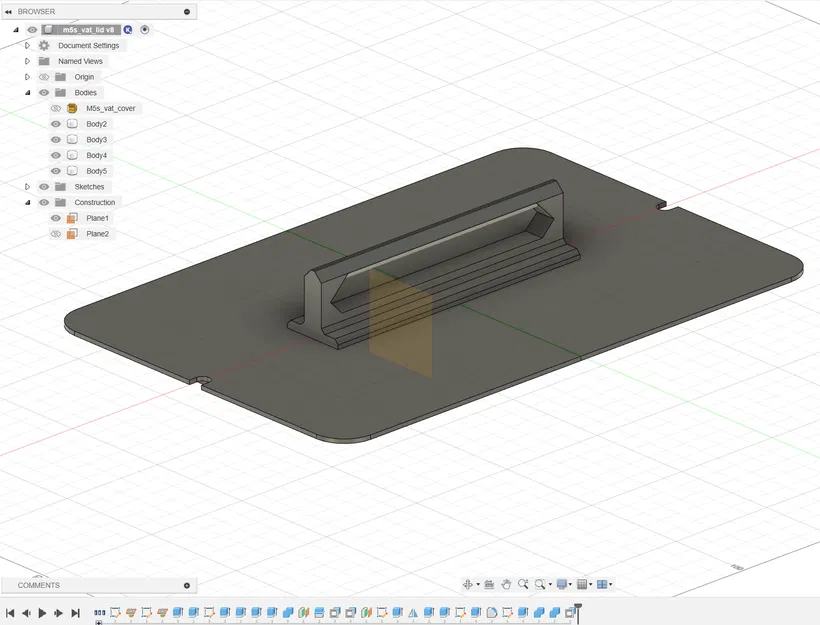
Task: Open the Zoom tool dropdown arrow
Action: click(x=549, y=584)
